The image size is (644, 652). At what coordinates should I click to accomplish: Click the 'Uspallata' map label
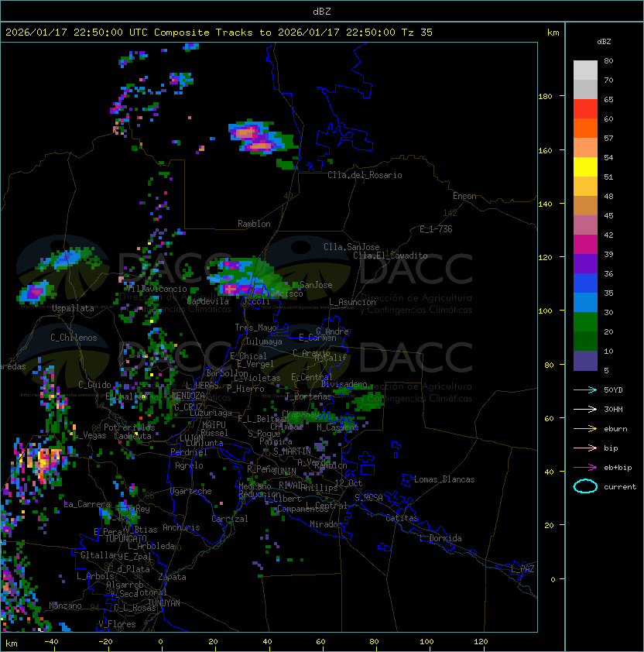(x=73, y=308)
